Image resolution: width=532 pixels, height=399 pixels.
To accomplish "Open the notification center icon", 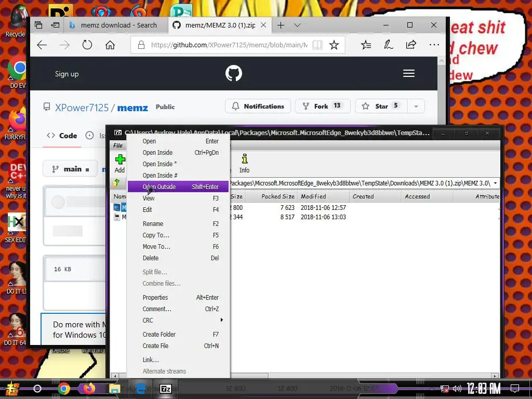I will [x=515, y=389].
